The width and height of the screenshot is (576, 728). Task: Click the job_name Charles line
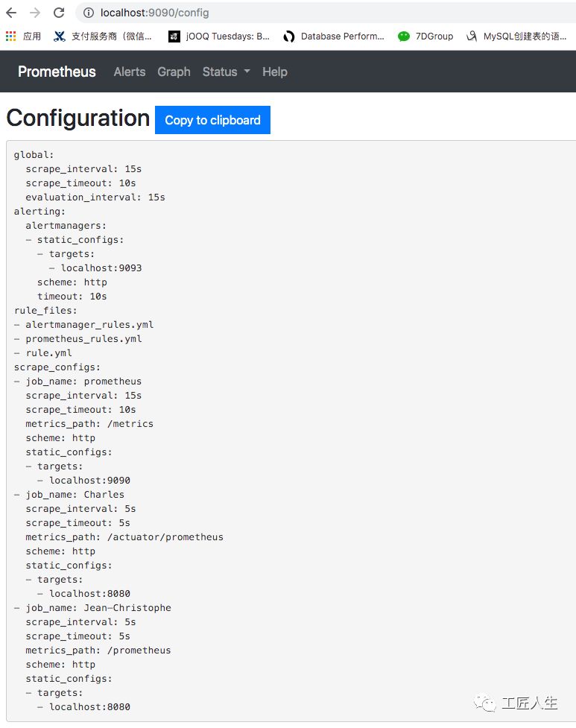point(69,494)
